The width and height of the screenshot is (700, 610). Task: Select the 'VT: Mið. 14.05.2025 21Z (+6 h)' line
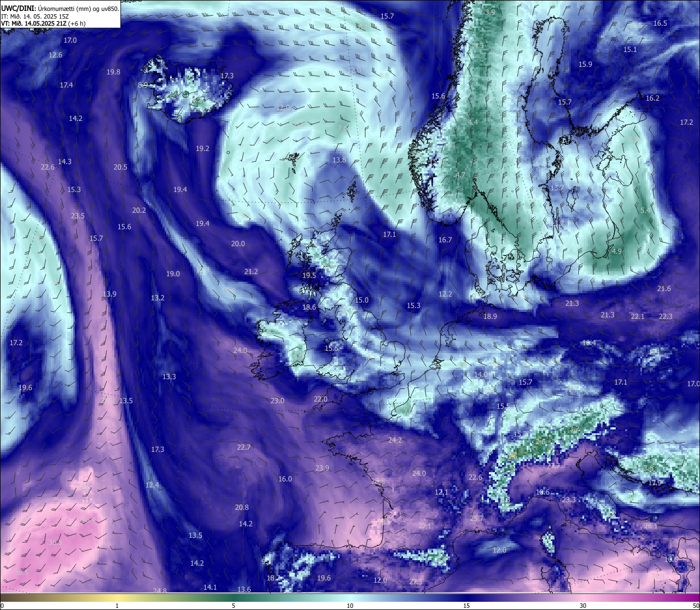pyautogui.click(x=43, y=24)
